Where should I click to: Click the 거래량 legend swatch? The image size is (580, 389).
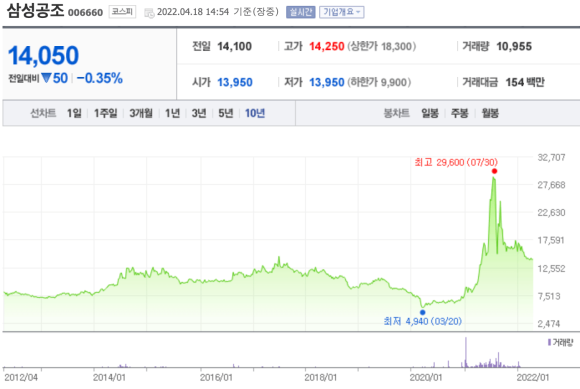550,342
